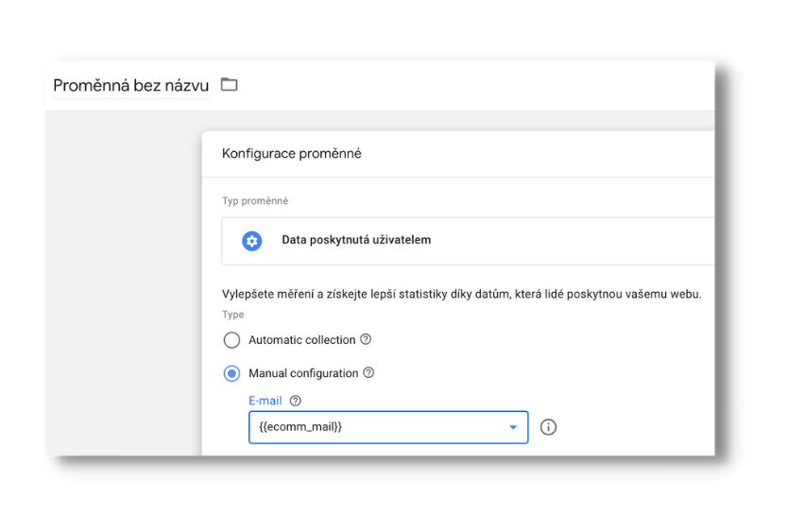Click the Vylepšete měření description text
The width and height of the screenshot is (787, 532).
coord(462,294)
